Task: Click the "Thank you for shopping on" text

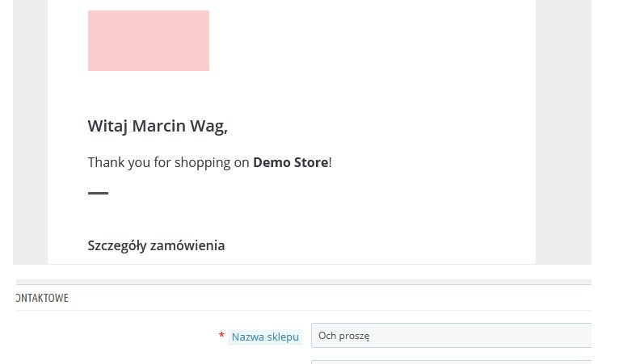Action: pyautogui.click(x=168, y=162)
